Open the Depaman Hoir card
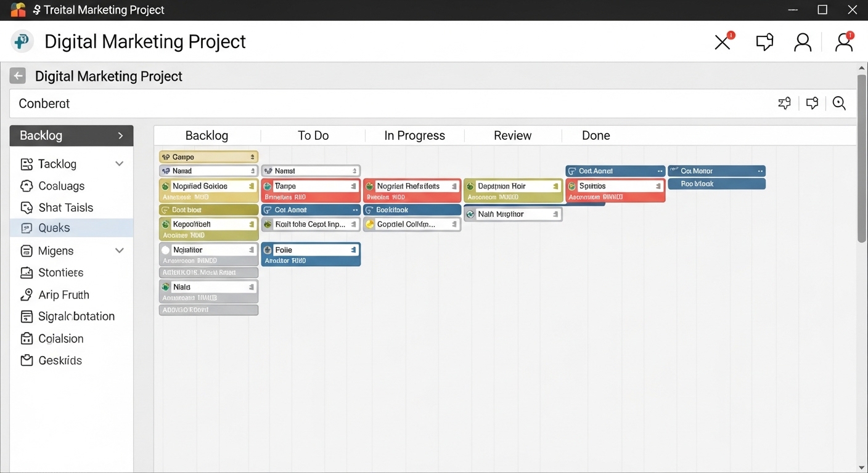Image resolution: width=868 pixels, height=473 pixels. pyautogui.click(x=513, y=191)
